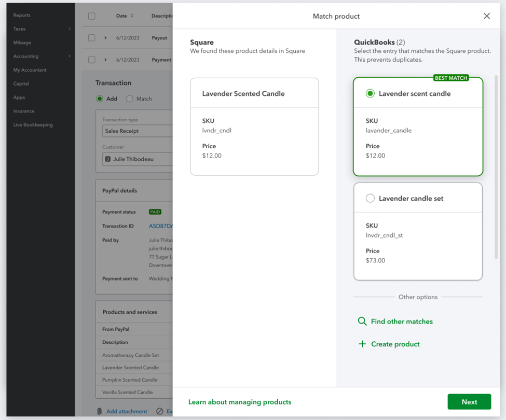The width and height of the screenshot is (506, 420).
Task: Open Mileage in the sidebar
Action: 22,43
